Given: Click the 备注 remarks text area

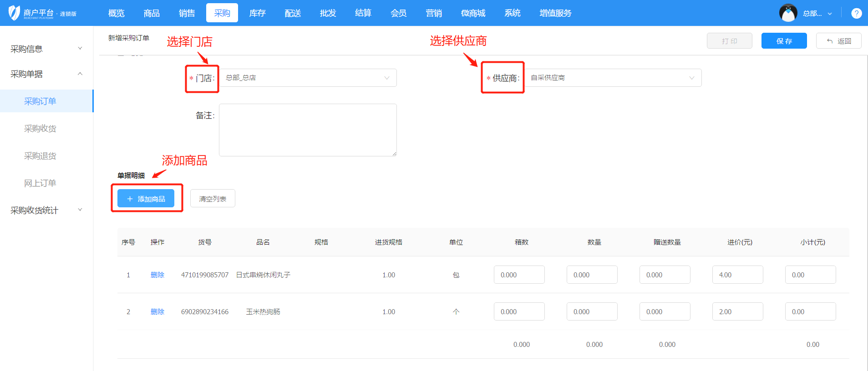Looking at the screenshot, I should pos(308,130).
